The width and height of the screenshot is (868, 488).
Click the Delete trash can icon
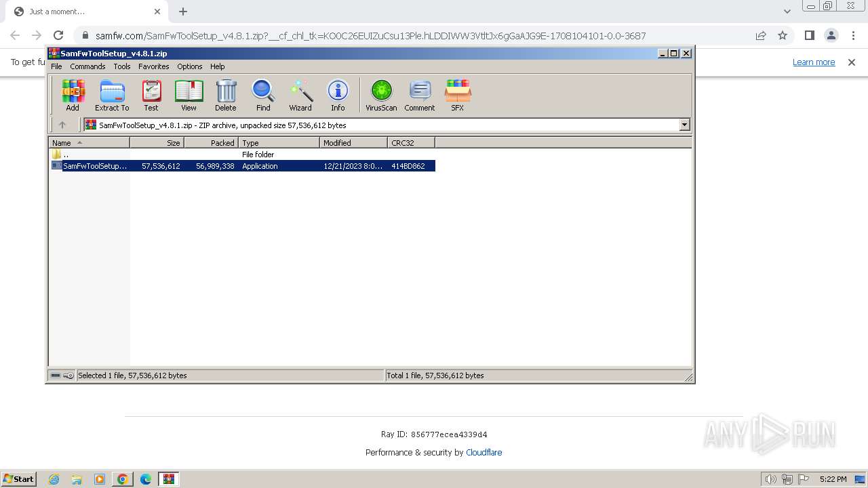(226, 95)
